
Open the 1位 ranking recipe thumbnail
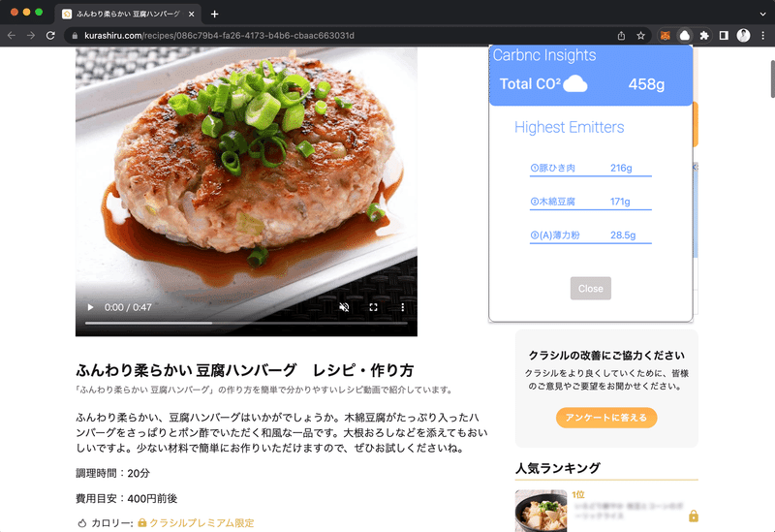[x=542, y=511]
